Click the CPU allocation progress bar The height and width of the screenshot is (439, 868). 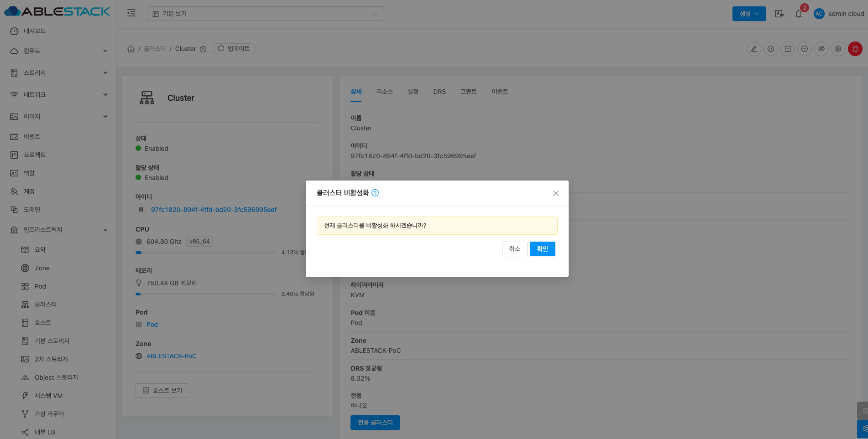click(206, 253)
